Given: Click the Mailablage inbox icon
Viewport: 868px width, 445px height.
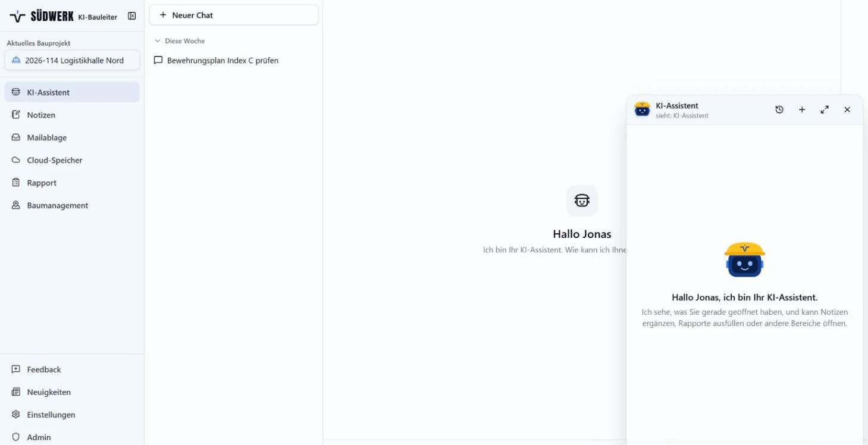Looking at the screenshot, I should tap(16, 137).
